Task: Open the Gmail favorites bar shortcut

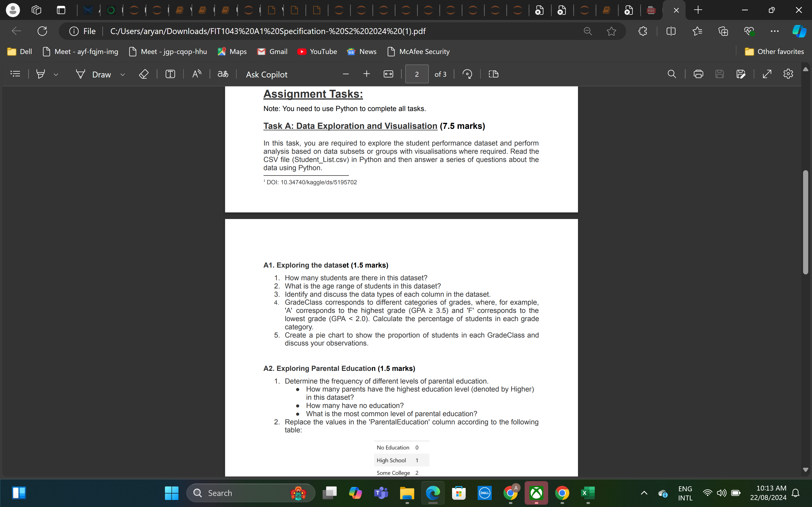Action: pyautogui.click(x=272, y=51)
